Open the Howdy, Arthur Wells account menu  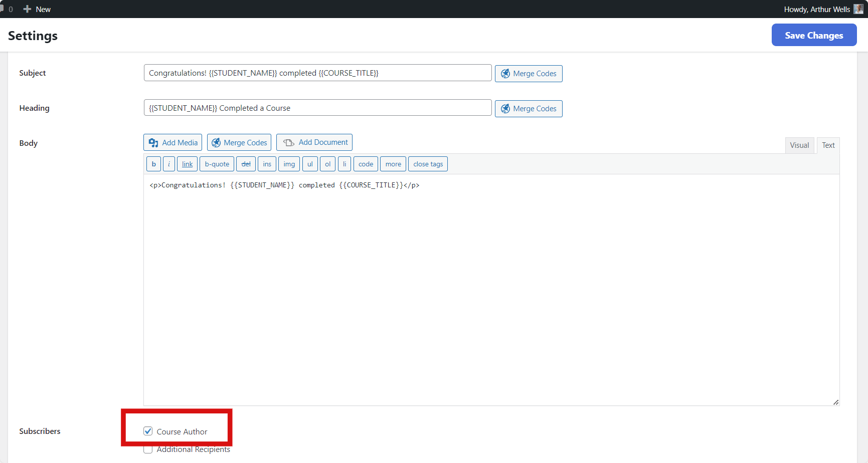823,9
